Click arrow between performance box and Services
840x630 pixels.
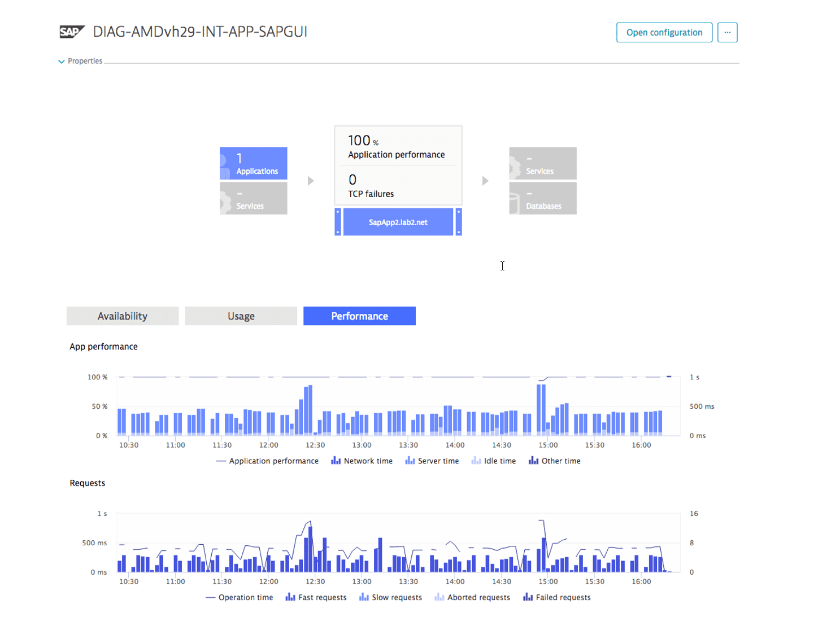[485, 181]
